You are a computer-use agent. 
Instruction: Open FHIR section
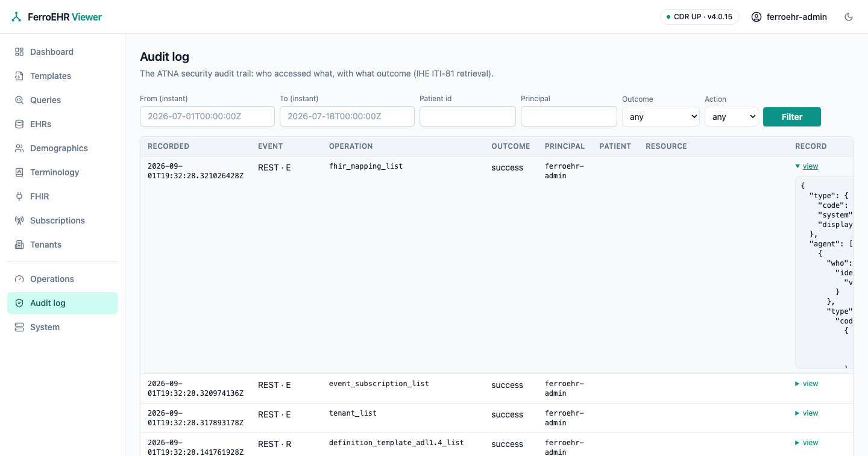[x=62, y=196]
